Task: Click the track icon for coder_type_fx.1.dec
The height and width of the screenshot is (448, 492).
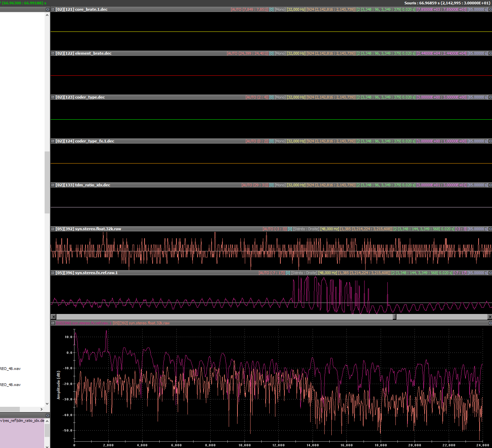Action: click(53, 141)
